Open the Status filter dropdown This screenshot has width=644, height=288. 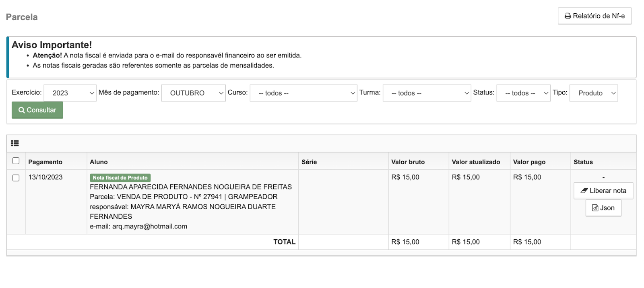pos(523,93)
